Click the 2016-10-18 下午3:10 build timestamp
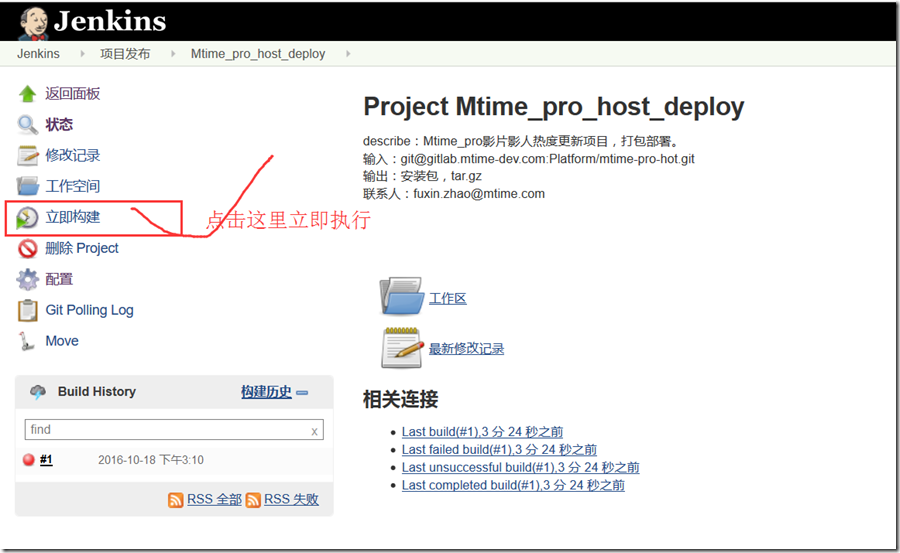Viewport: 900px width, 553px height. coord(150,460)
